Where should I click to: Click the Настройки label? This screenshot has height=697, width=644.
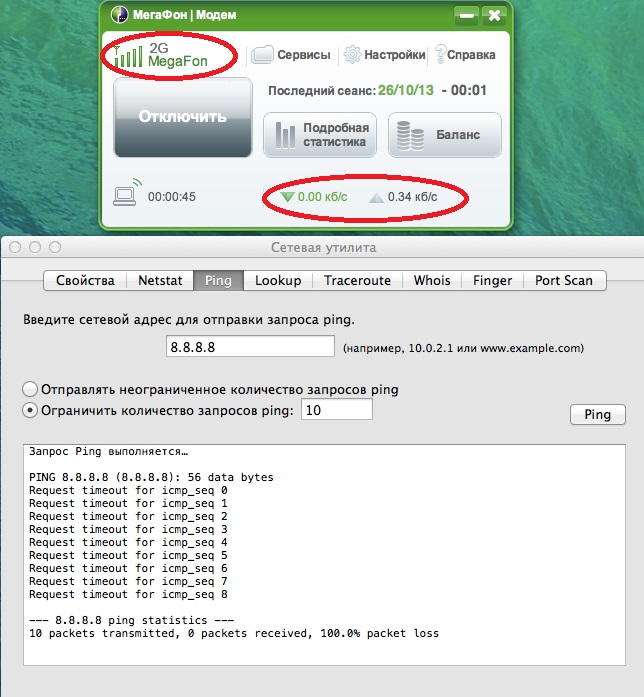tap(395, 55)
